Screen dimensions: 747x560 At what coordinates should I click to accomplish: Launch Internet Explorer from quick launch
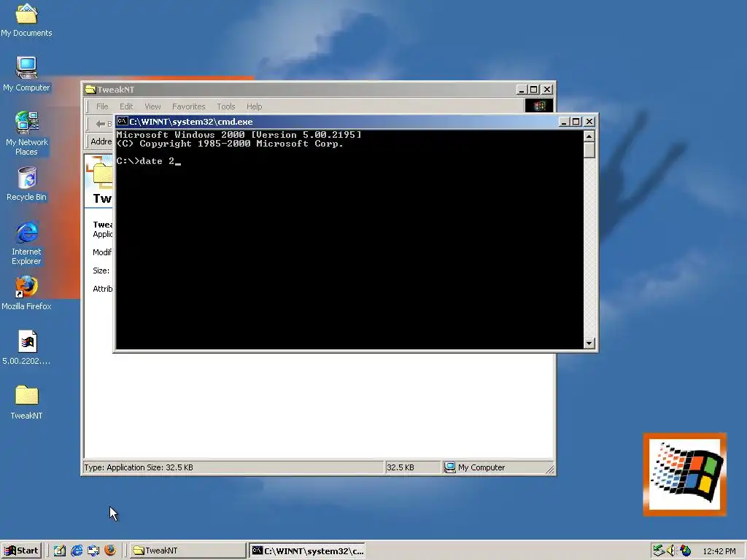(76, 551)
